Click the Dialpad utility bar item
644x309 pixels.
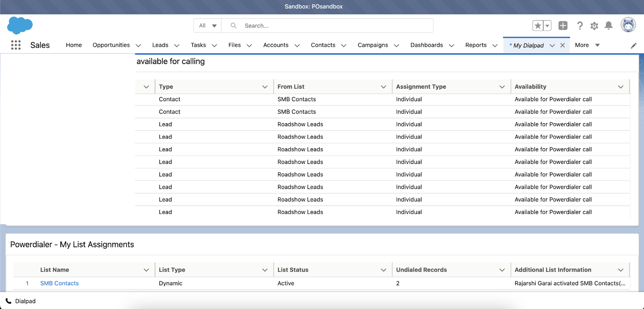tap(21, 301)
